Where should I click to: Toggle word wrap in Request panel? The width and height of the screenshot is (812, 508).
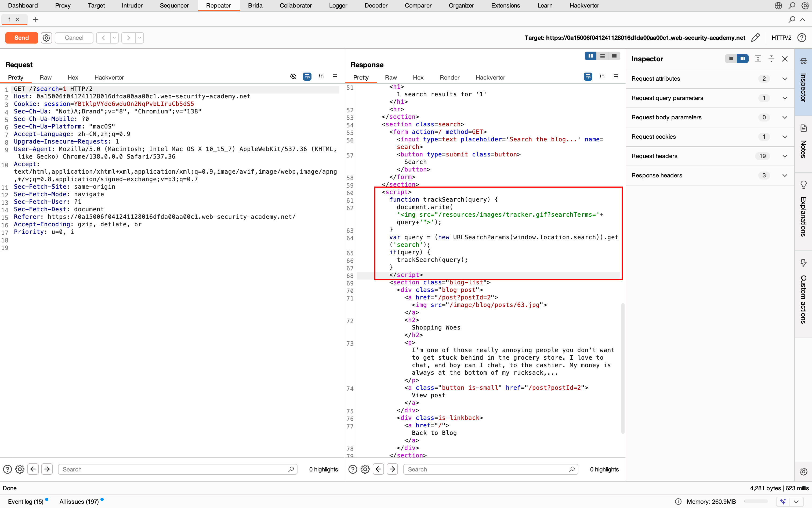pyautogui.click(x=307, y=77)
